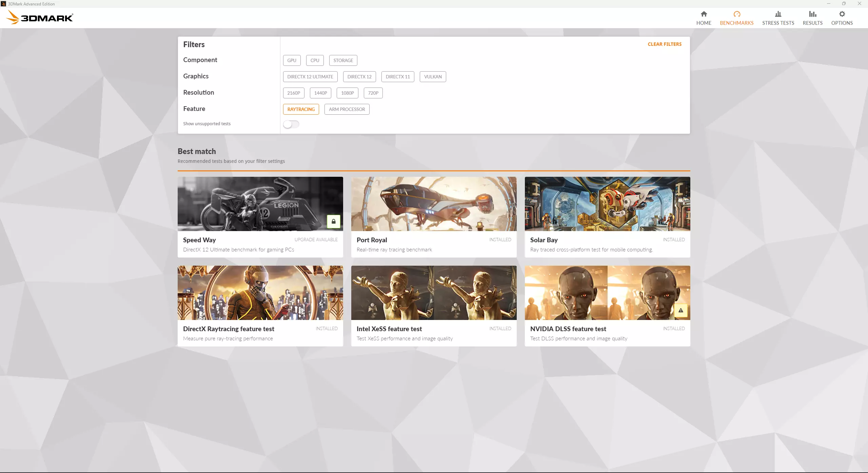Switch to the Benchmarks tab
Image resolution: width=868 pixels, height=473 pixels.
tap(736, 18)
